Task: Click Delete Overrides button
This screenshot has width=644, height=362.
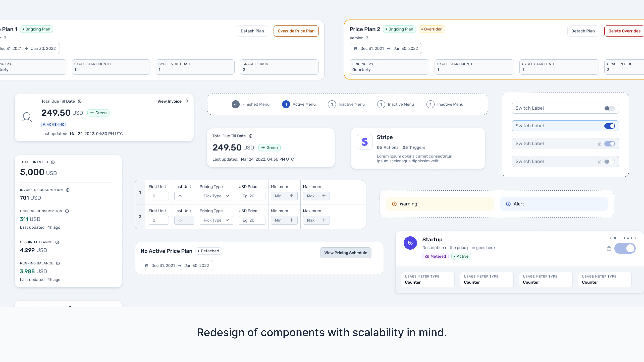Action: (624, 31)
